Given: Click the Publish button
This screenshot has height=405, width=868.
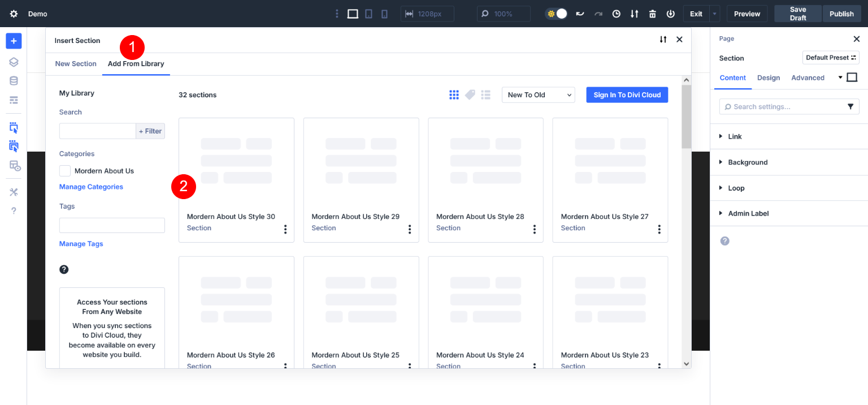Looking at the screenshot, I should click(841, 14).
